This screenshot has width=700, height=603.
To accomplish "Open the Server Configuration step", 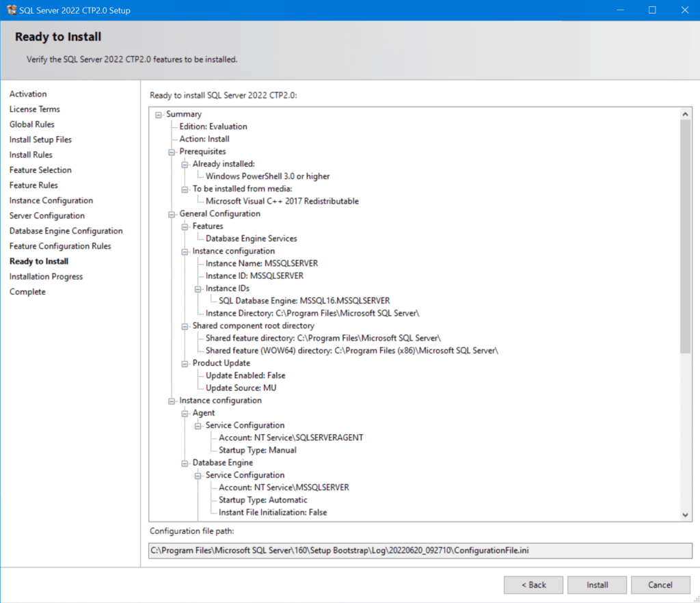I will (x=47, y=215).
